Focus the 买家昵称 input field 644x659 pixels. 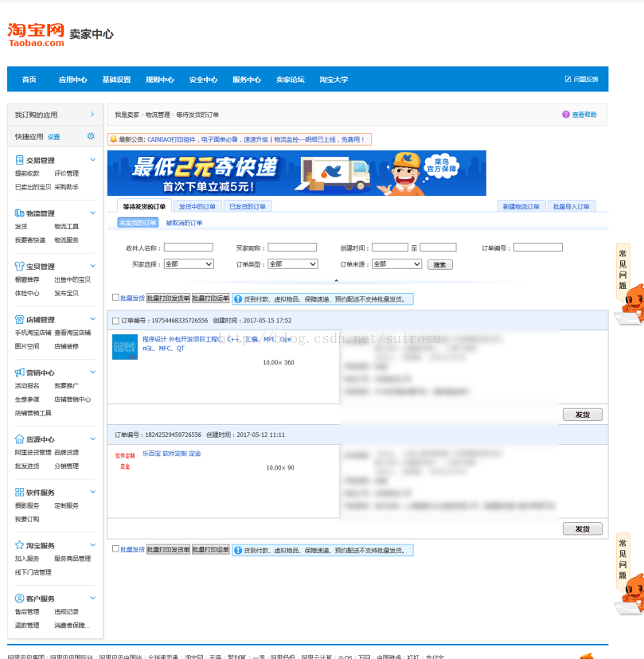click(x=292, y=247)
